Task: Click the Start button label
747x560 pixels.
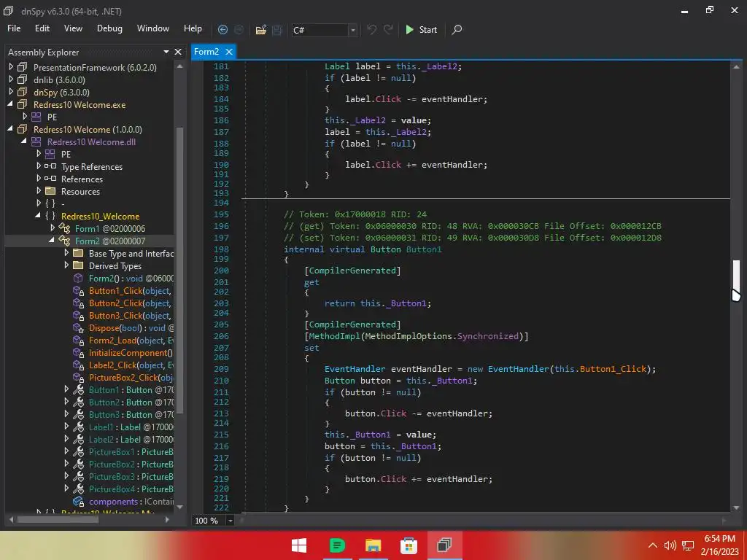Action: pyautogui.click(x=427, y=29)
